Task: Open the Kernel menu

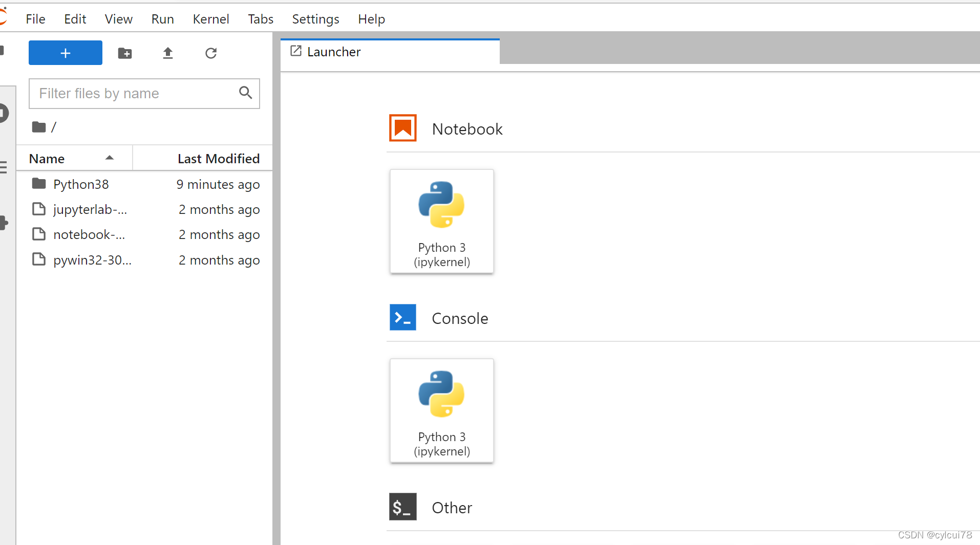Action: (211, 19)
